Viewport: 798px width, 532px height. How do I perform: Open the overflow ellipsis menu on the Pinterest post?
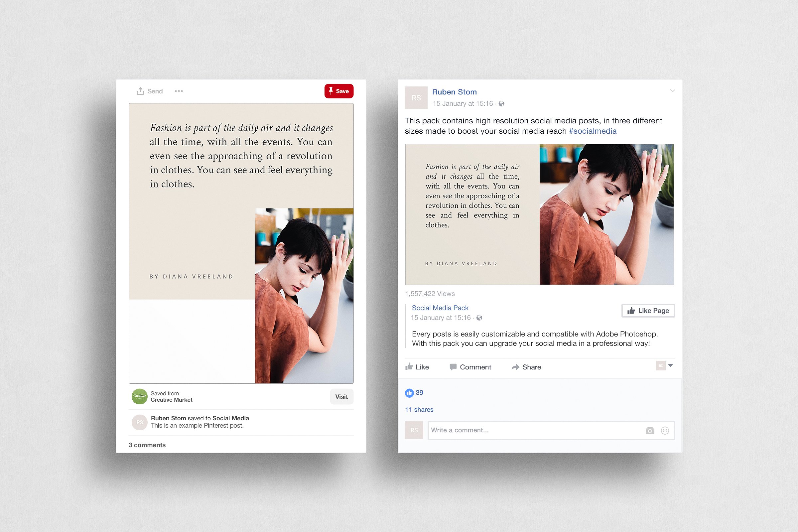(x=179, y=91)
